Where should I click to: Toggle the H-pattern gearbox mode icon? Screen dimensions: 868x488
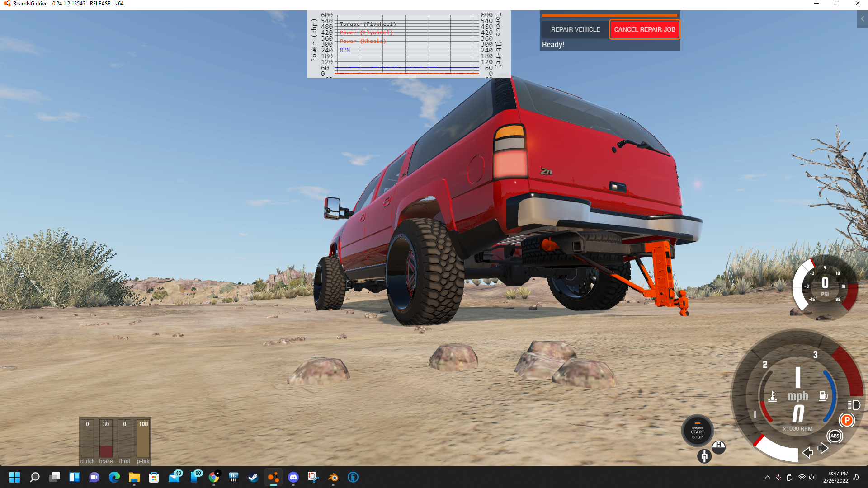tap(719, 446)
